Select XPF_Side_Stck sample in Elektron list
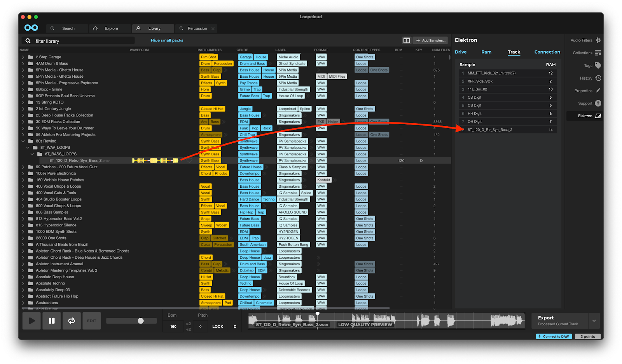Screen dimensions: 622x364 [508, 81]
